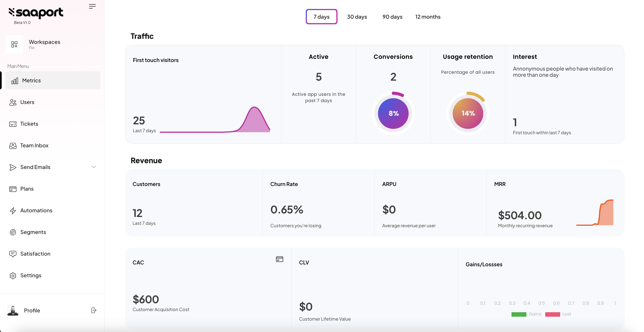The height and width of the screenshot is (332, 644).
Task: Open Tickets from the sidebar
Action: point(29,124)
